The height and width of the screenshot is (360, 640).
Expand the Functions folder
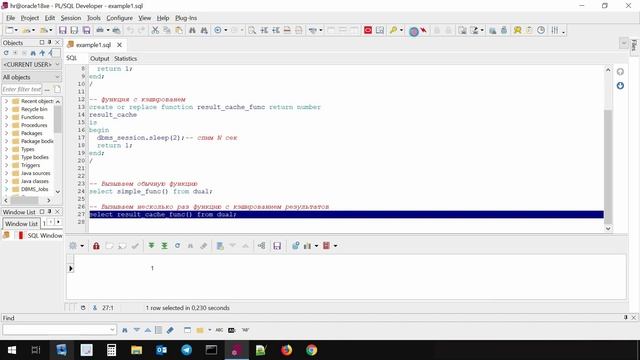click(6, 117)
